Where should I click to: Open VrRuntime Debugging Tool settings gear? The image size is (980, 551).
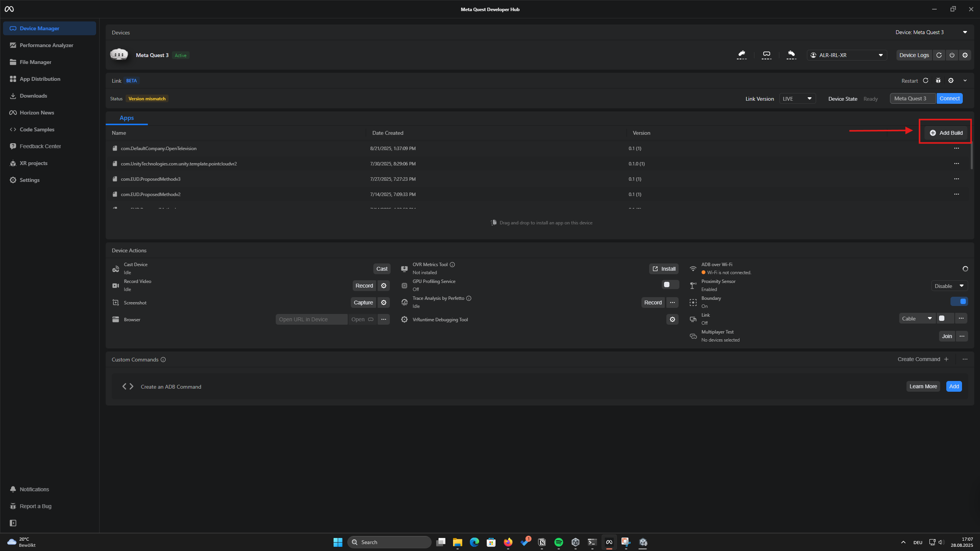[x=672, y=319]
